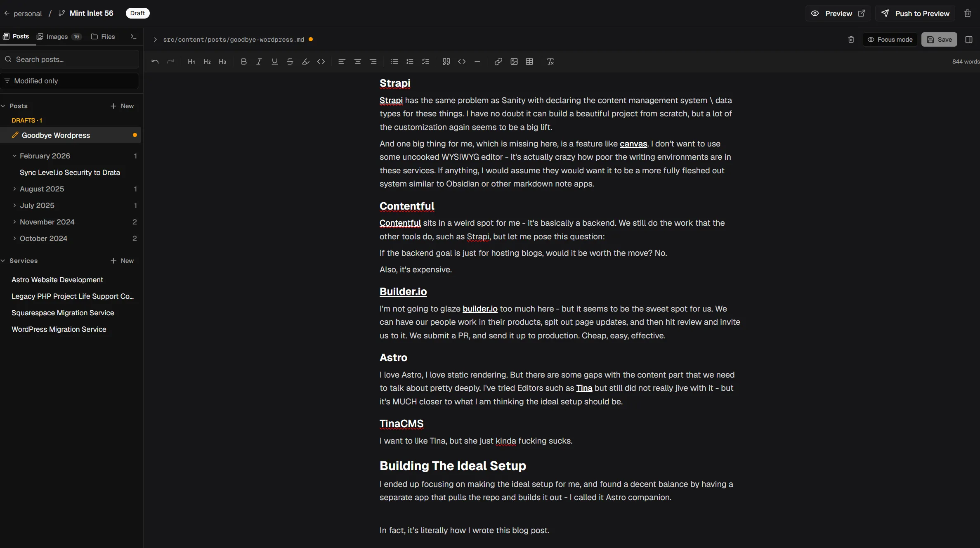980x548 pixels.
Task: Click the Undo arrow in toolbar
Action: point(155,61)
